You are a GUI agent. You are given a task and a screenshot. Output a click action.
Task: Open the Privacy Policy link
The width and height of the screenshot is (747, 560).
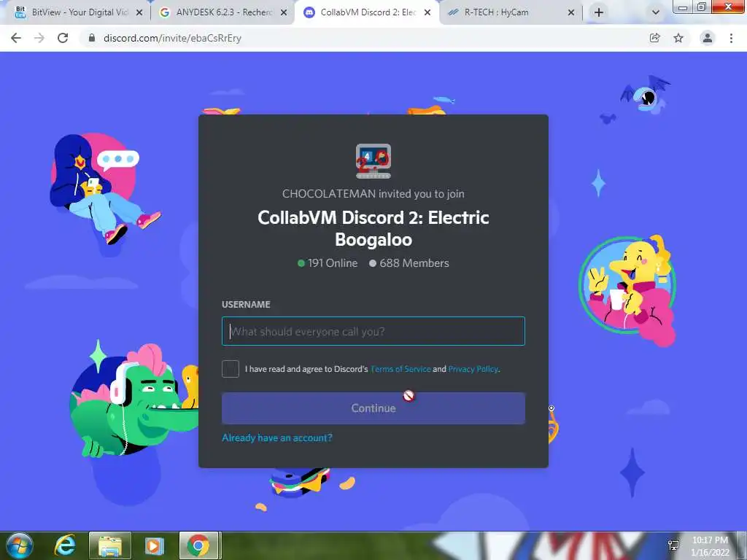coord(473,369)
